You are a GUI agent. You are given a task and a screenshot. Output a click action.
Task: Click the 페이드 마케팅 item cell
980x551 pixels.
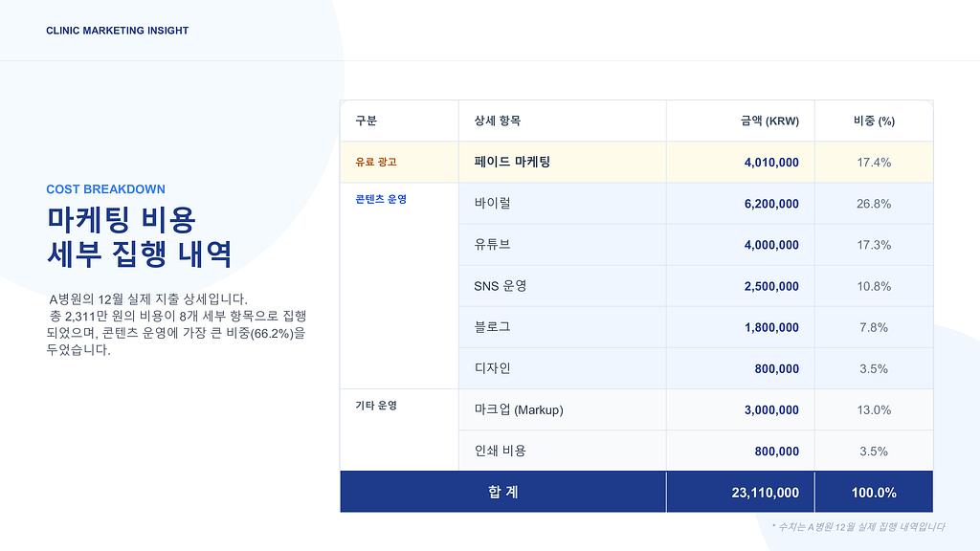(512, 163)
